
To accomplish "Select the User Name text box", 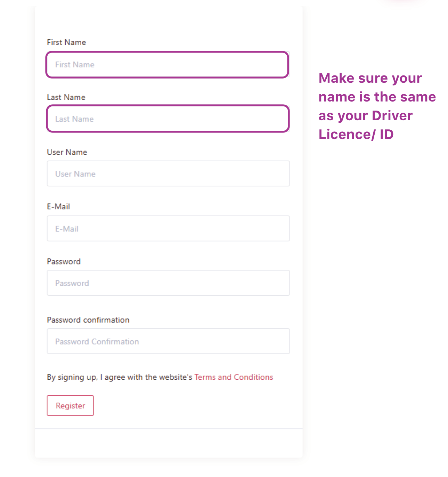I will [168, 173].
